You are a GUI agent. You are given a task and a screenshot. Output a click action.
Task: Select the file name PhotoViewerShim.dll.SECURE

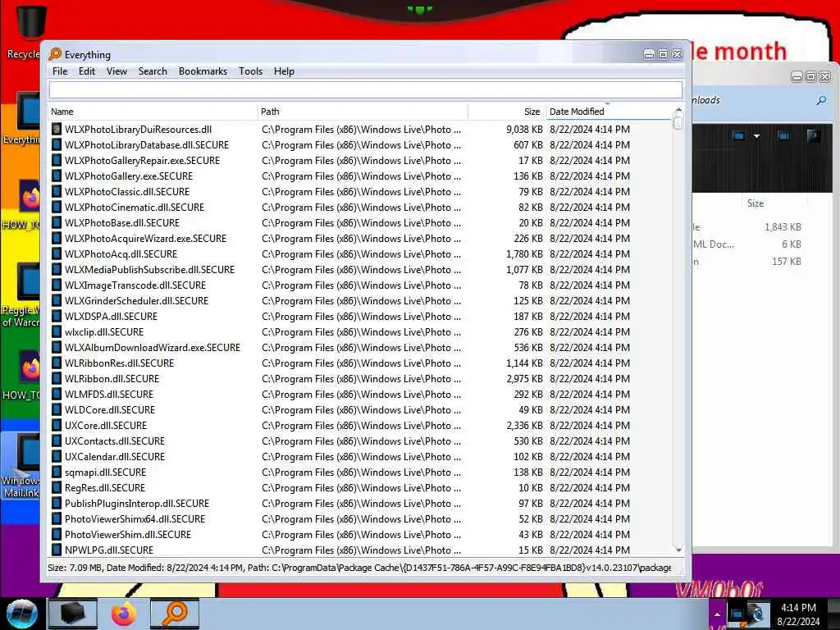pyautogui.click(x=128, y=534)
